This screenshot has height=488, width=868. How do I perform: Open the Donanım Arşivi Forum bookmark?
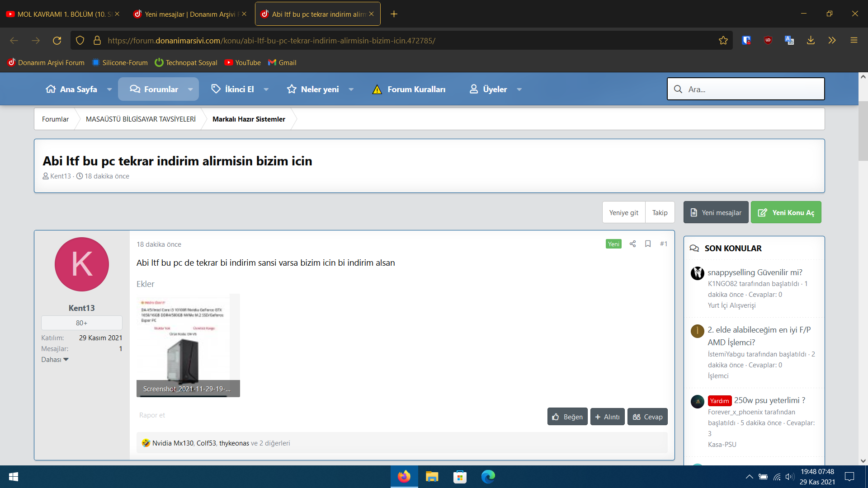(46, 63)
